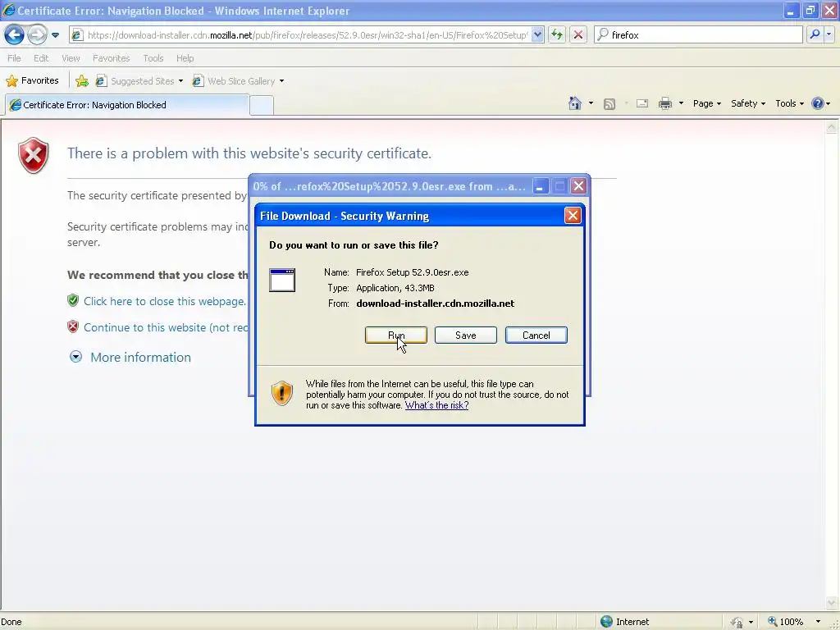Click the Home icon in command bar

575,103
